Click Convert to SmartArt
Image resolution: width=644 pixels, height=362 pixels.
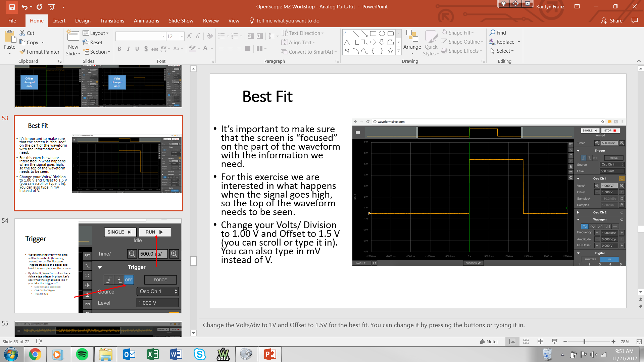308,52
